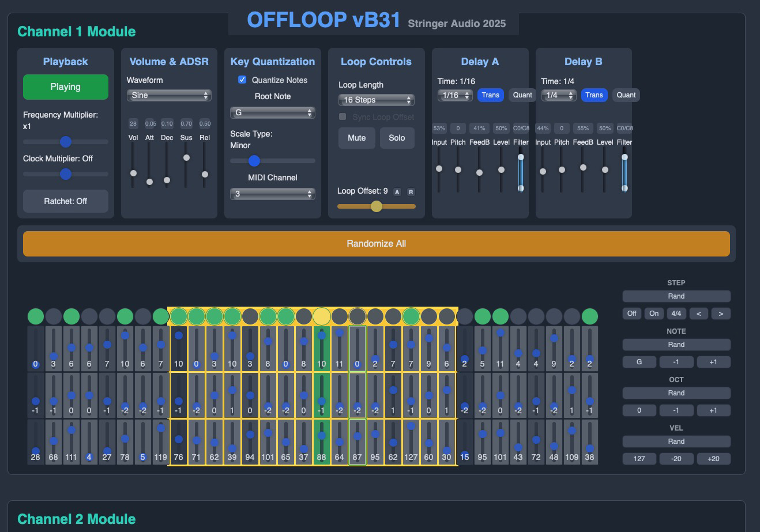
Task: Toggle the first step circle in sequencer
Action: (x=36, y=316)
